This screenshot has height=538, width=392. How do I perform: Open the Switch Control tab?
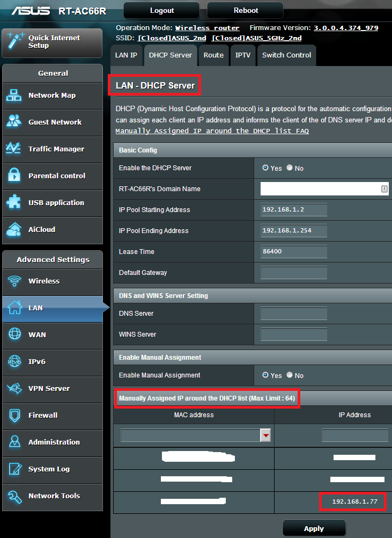286,55
